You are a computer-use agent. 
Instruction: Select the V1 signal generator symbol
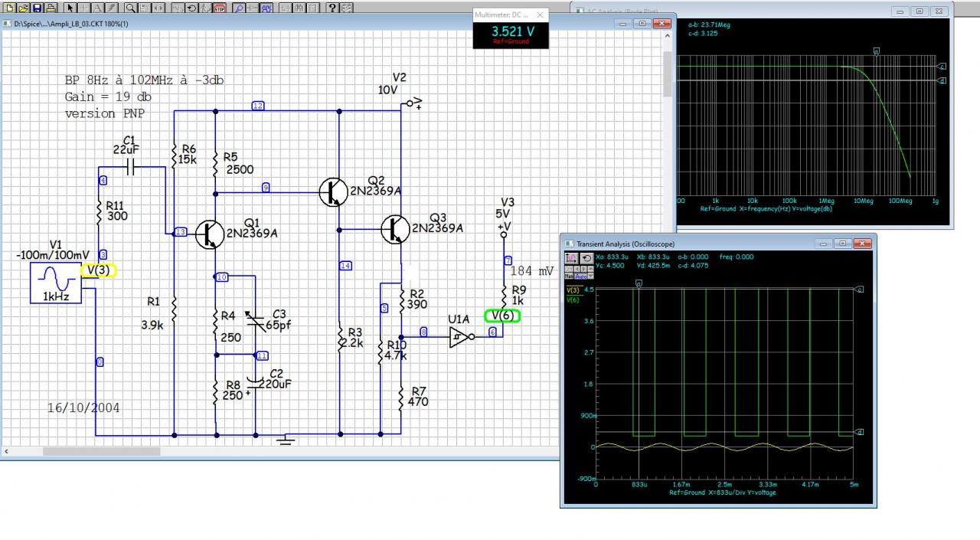coord(56,282)
